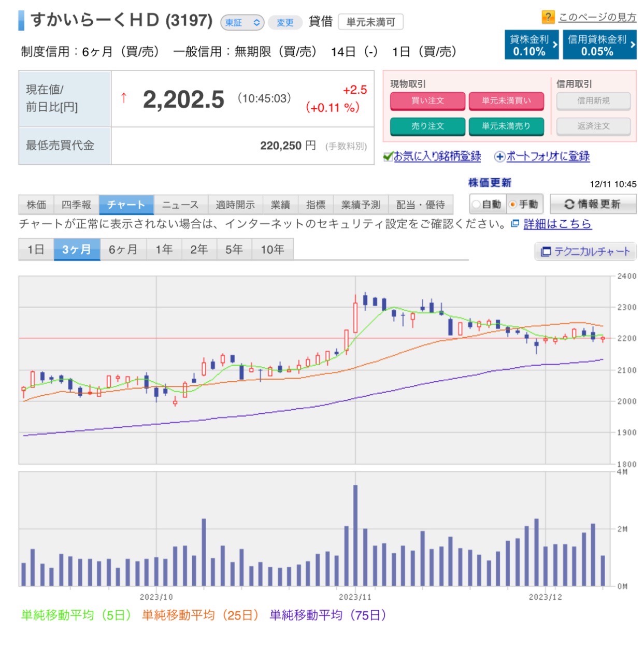Select the チャート tab
Screen dimensions: 644x663
pos(126,205)
